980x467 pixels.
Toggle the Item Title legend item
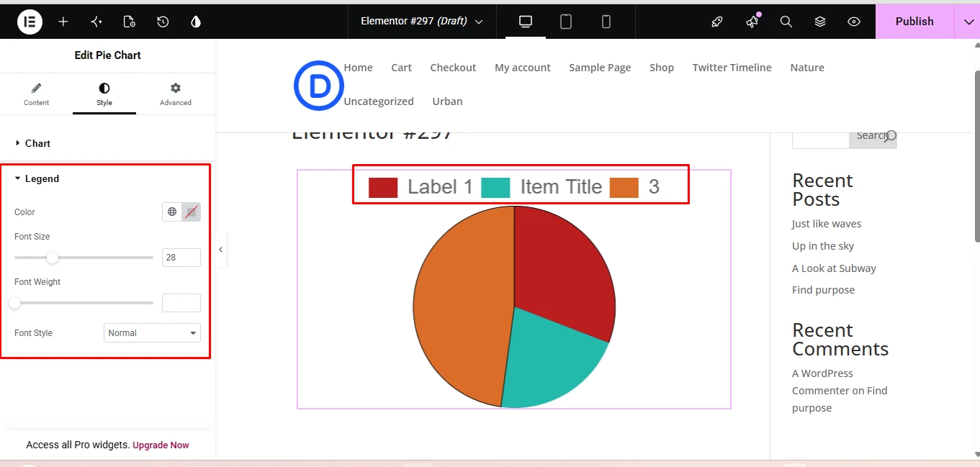541,187
